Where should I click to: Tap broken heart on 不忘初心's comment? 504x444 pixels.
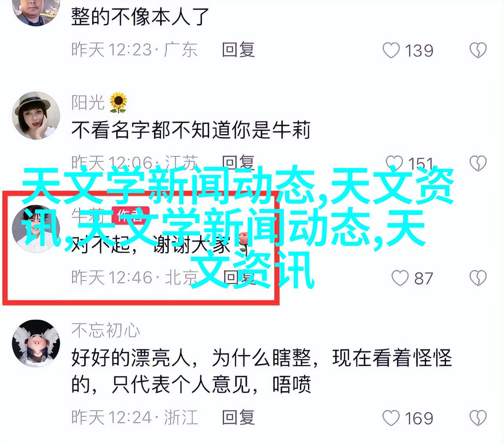click(477, 418)
